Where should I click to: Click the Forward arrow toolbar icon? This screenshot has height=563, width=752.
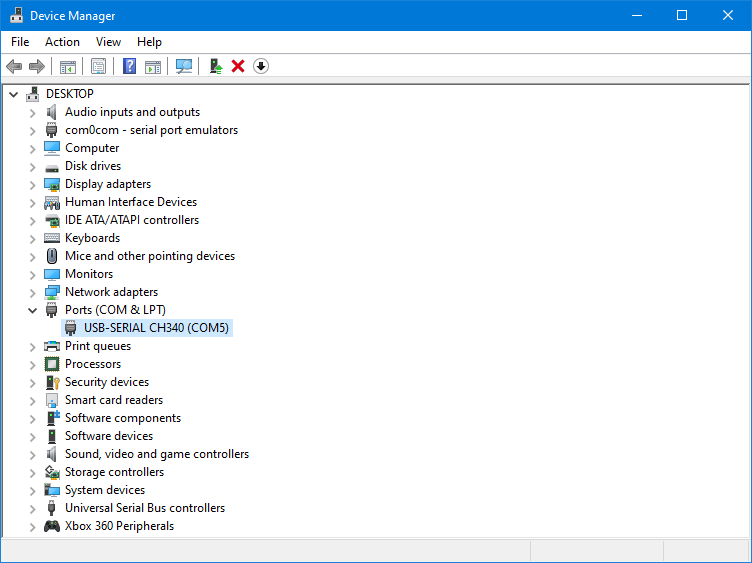click(x=37, y=66)
